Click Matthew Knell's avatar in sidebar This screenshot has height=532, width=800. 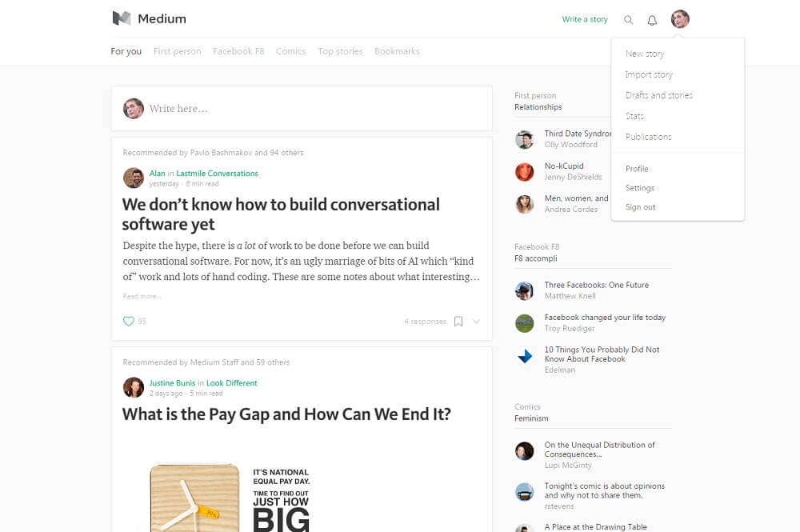click(x=525, y=290)
